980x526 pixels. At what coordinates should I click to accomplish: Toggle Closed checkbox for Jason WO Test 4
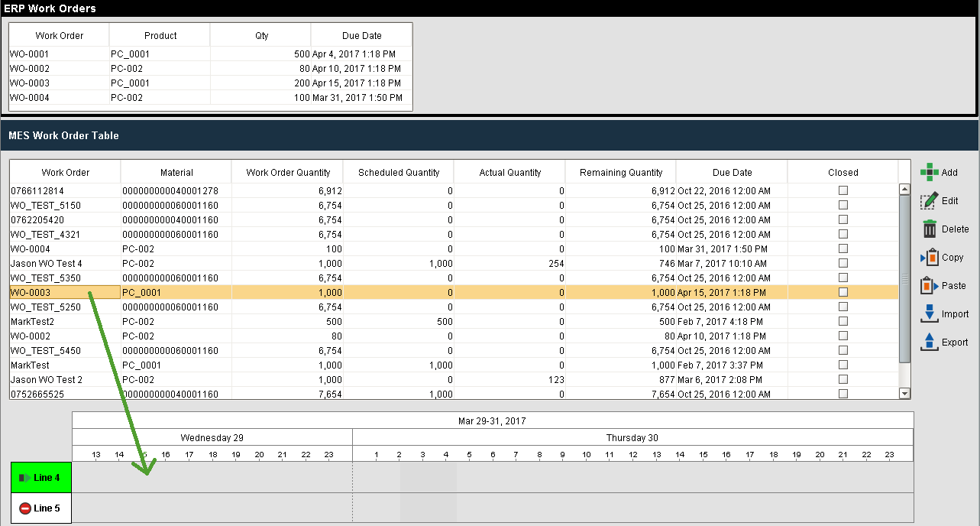pos(843,263)
